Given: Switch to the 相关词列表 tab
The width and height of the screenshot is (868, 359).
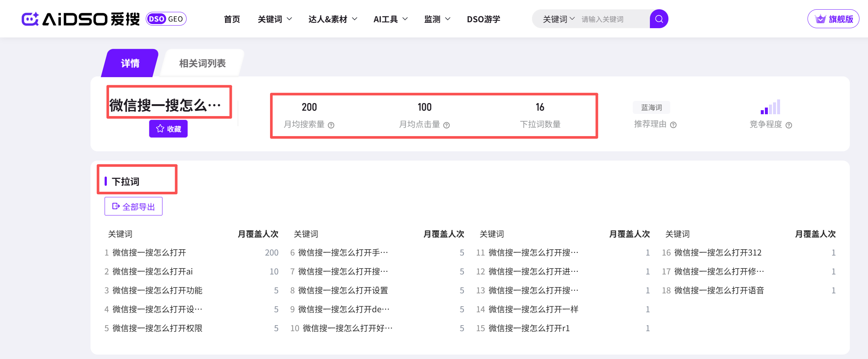Looking at the screenshot, I should pos(202,63).
